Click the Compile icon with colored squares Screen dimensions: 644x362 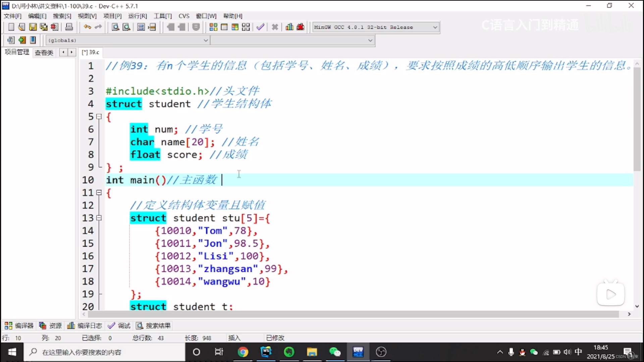tap(213, 27)
